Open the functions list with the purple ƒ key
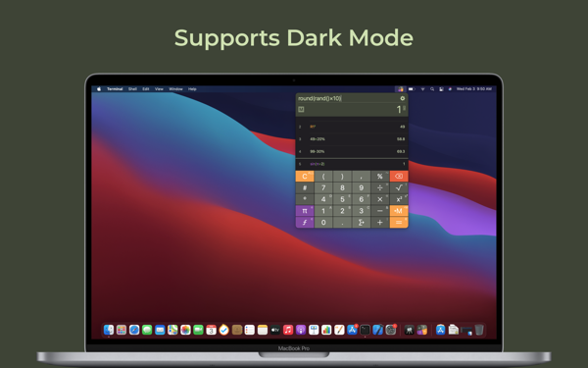 pos(305,223)
